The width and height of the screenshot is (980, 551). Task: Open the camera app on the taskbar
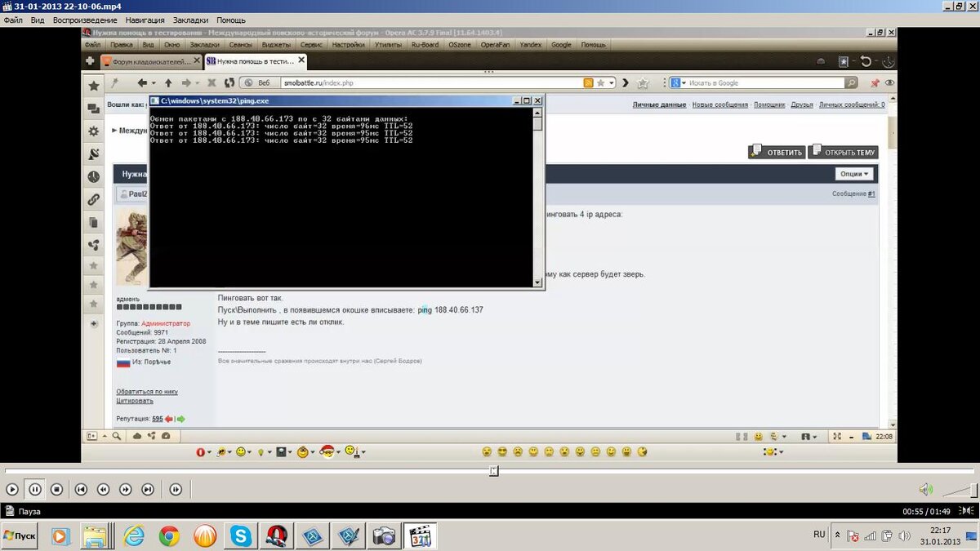click(x=384, y=536)
